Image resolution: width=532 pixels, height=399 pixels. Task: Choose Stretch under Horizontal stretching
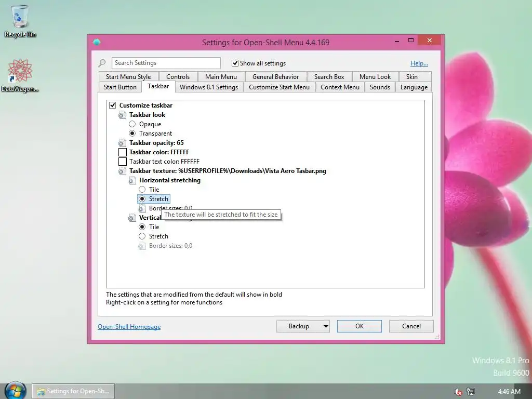142,199
